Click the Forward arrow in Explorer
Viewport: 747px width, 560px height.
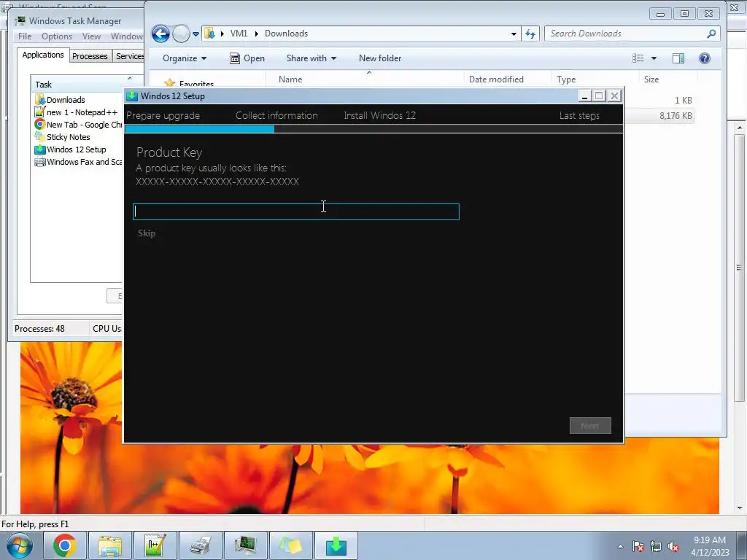pyautogui.click(x=181, y=34)
